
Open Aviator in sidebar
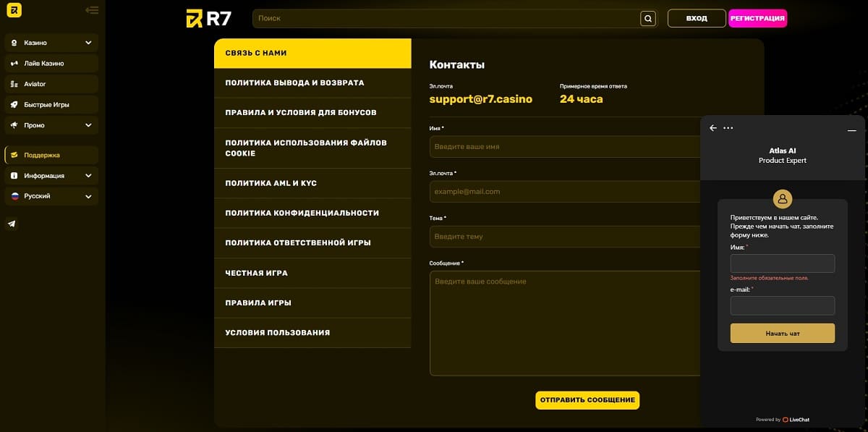click(51, 84)
